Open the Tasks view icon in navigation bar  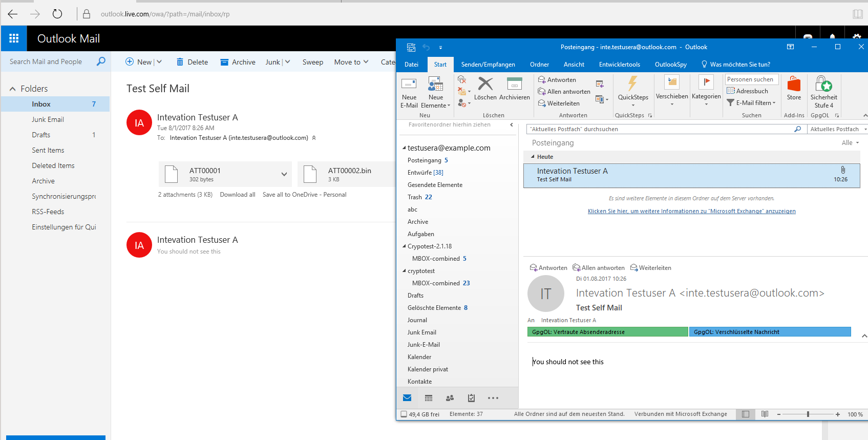tap(472, 398)
